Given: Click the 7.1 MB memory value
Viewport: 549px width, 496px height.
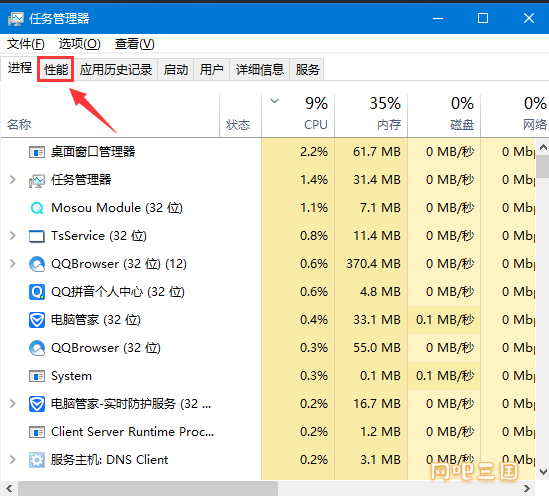Looking at the screenshot, I should click(x=380, y=208).
